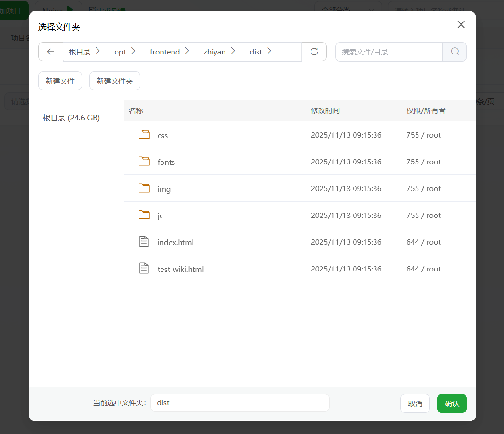The height and width of the screenshot is (434, 504).
Task: Close the folder selection dialog
Action: tap(461, 25)
